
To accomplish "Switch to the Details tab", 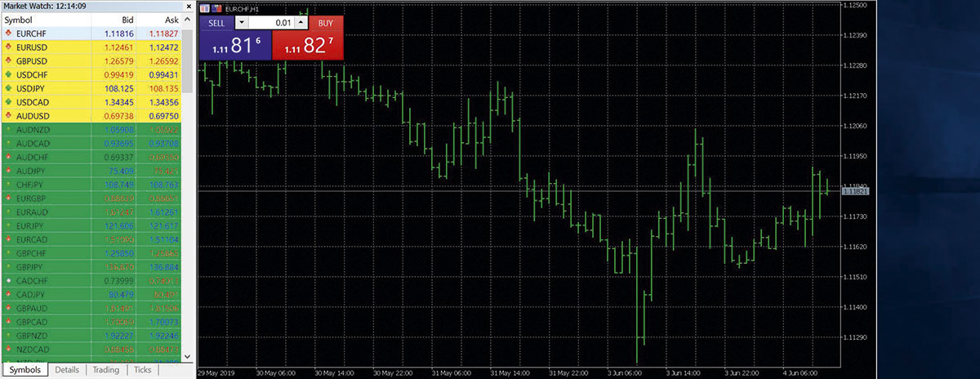I will (x=67, y=370).
